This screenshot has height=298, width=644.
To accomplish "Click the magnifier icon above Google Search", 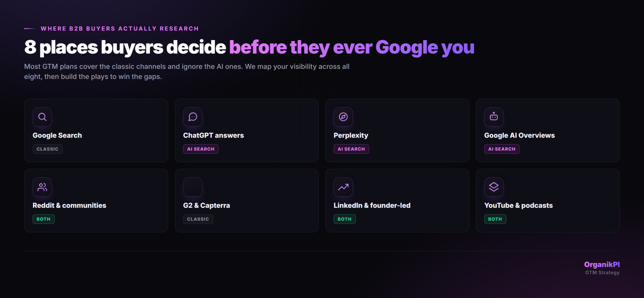I will [42, 117].
